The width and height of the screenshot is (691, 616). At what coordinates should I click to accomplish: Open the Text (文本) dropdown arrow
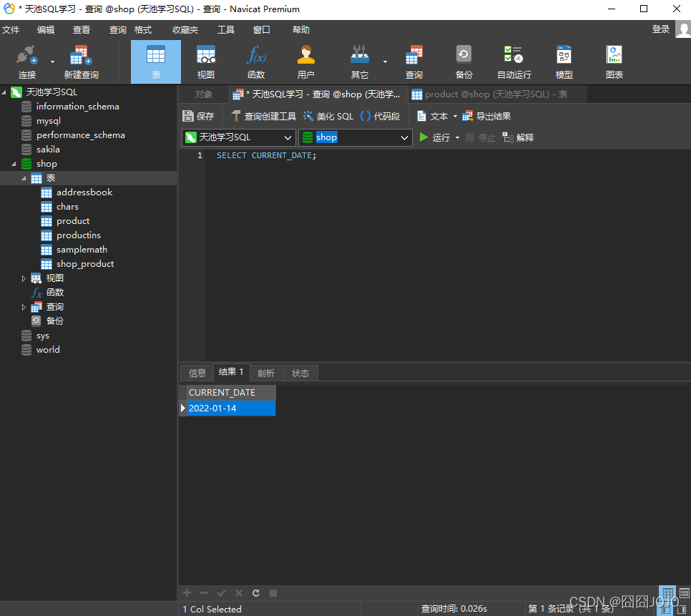(x=455, y=117)
